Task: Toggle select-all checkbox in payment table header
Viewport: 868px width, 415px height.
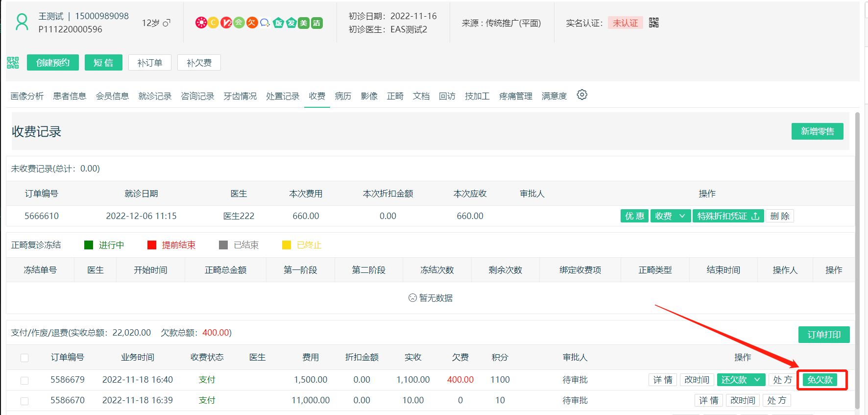Action: pos(24,358)
